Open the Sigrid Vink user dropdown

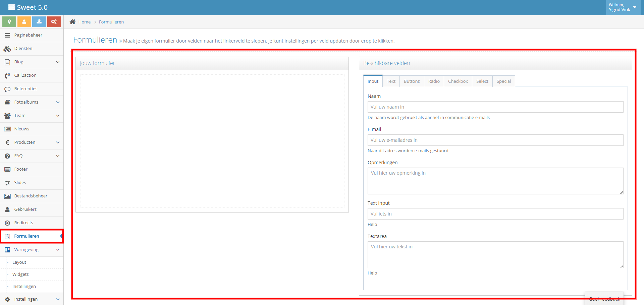tap(623, 7)
